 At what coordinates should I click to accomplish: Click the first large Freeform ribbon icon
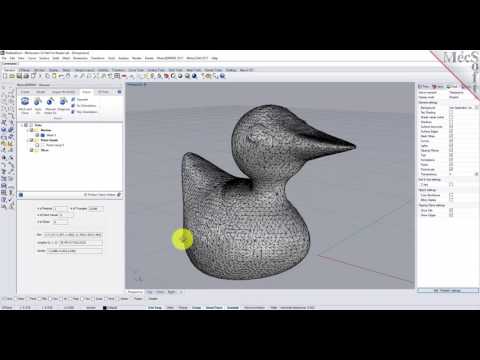point(25,101)
